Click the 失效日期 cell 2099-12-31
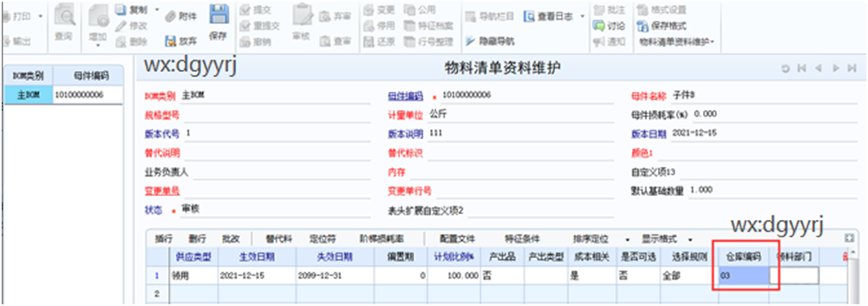The image size is (868, 306). point(335,275)
